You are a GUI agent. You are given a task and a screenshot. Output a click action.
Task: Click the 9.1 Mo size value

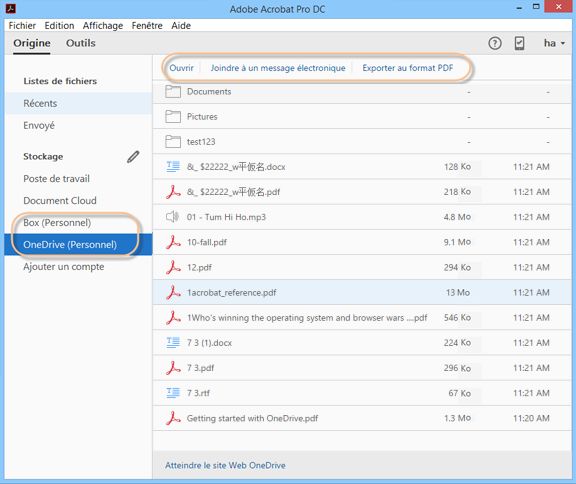[x=457, y=242]
